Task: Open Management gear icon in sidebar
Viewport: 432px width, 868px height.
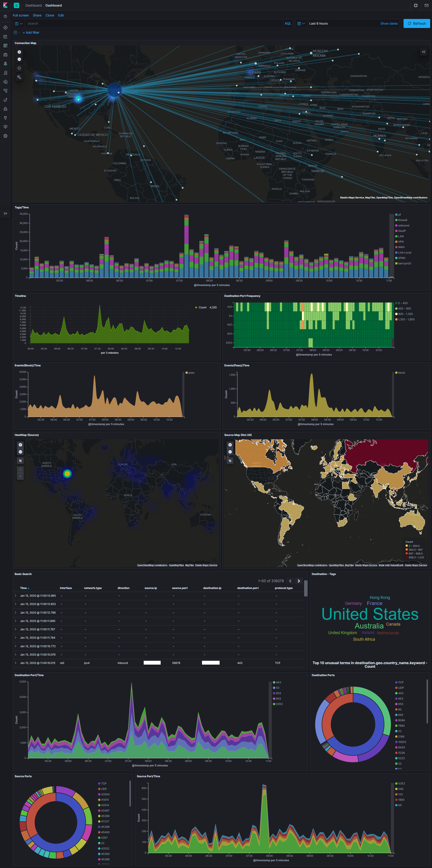Action: pyautogui.click(x=5, y=136)
